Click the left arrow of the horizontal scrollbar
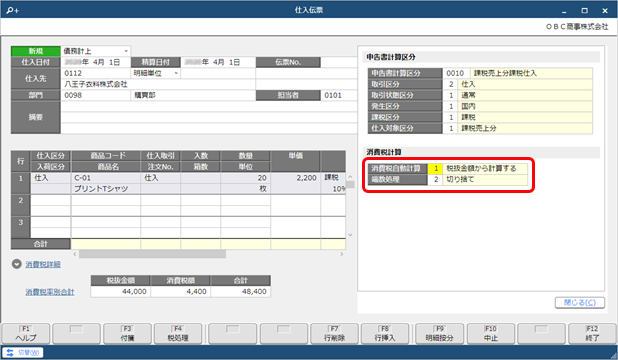The width and height of the screenshot is (618, 360). [x=75, y=254]
